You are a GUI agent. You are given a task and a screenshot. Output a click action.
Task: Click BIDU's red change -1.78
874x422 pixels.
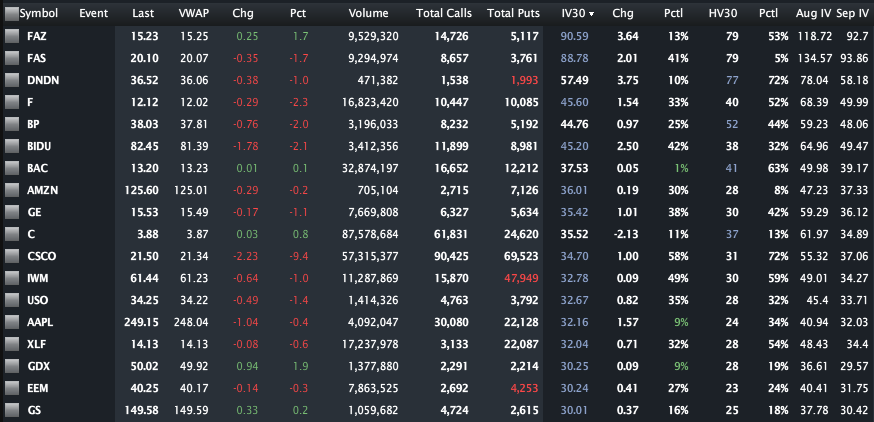click(246, 146)
